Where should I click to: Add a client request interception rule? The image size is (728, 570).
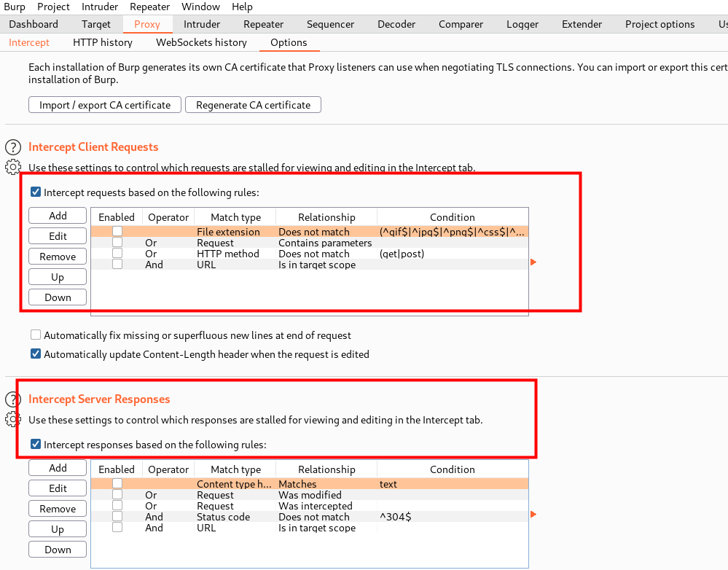(58, 216)
